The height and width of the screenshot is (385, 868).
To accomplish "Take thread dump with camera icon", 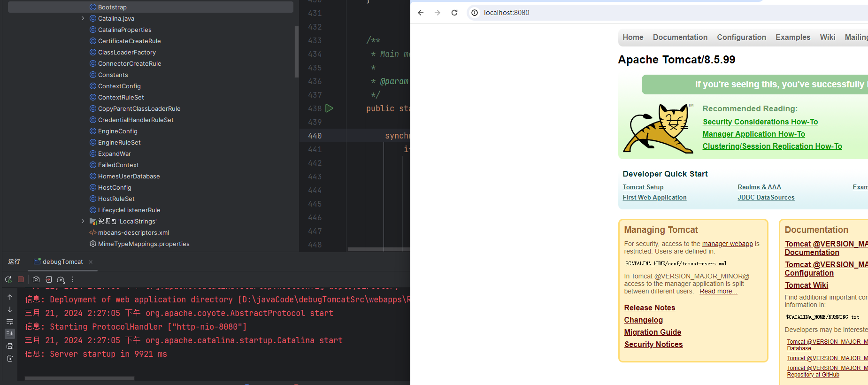I will [x=36, y=279].
